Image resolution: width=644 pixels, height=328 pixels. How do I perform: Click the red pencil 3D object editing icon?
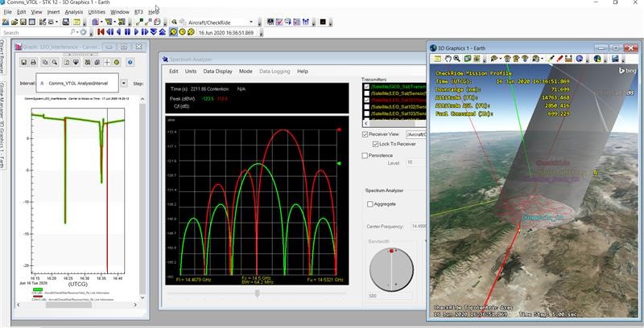(559, 59)
